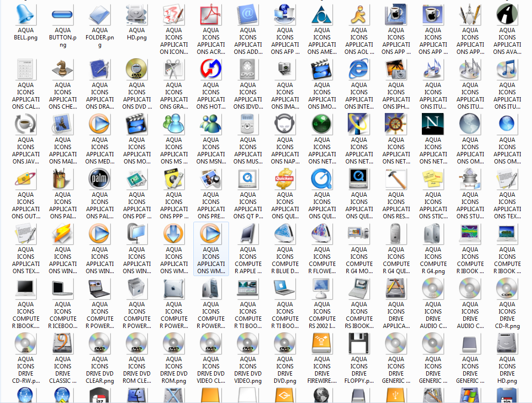Click the paint brushes cup icon
This screenshot has width=532, height=403.
coord(63,179)
